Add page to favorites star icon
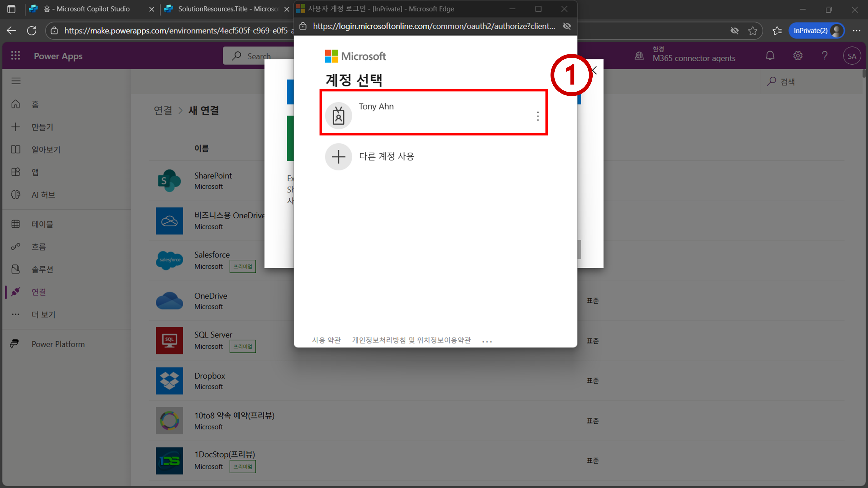Image resolution: width=868 pixels, height=488 pixels. point(752,31)
